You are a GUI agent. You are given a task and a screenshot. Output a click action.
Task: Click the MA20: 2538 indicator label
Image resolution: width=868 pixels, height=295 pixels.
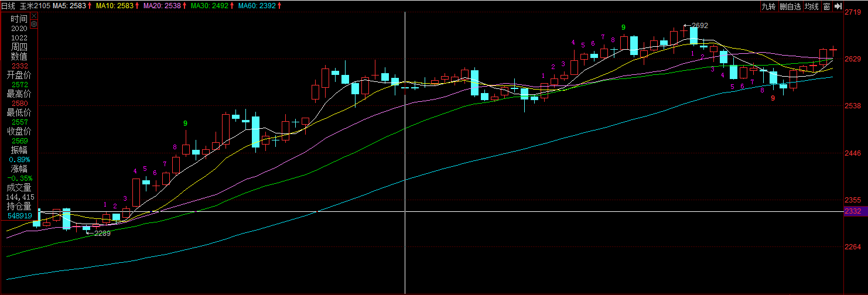pos(162,6)
